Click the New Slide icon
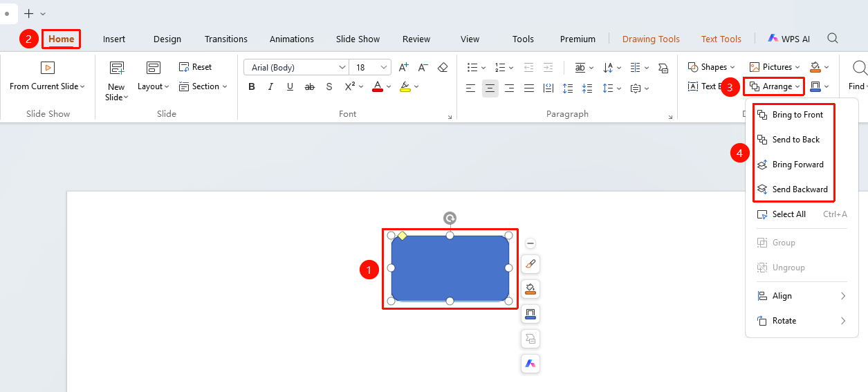Viewport: 868px width, 392px height. point(116,68)
